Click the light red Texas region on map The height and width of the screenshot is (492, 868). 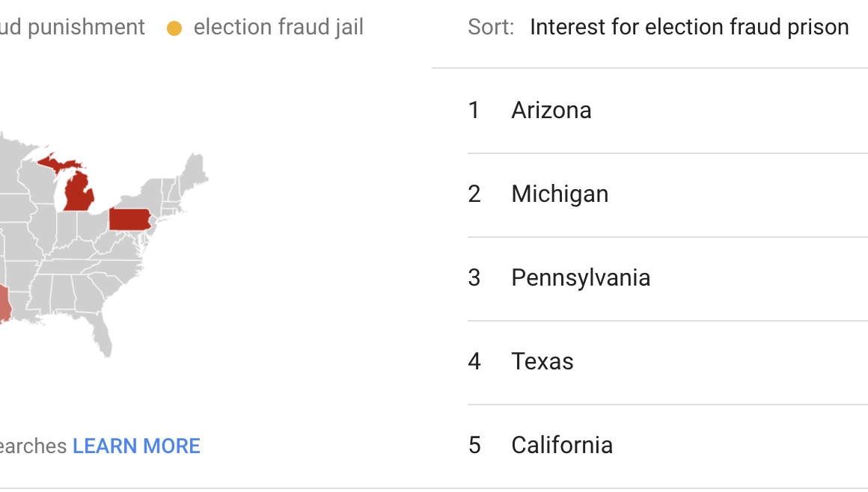coord(4,307)
